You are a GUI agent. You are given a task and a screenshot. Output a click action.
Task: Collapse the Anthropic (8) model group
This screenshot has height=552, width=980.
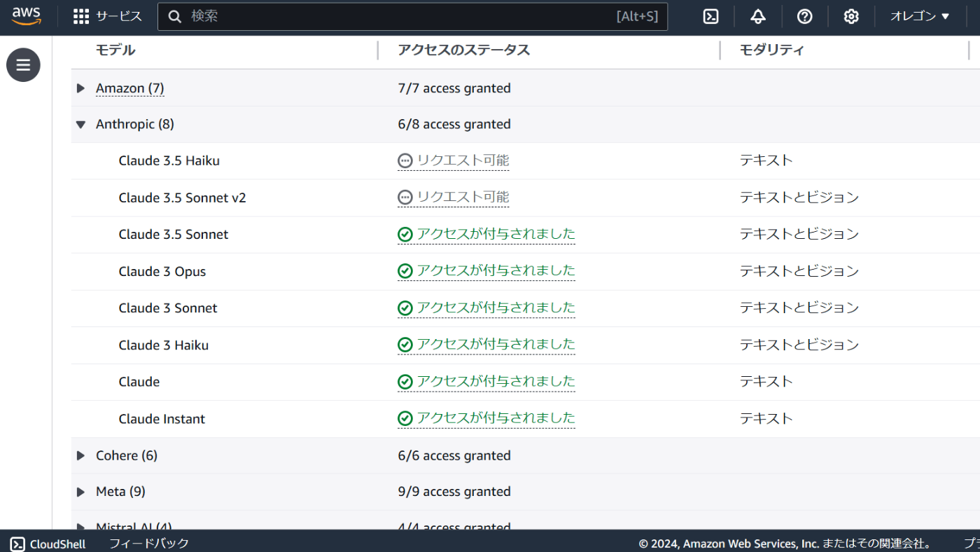(x=80, y=125)
